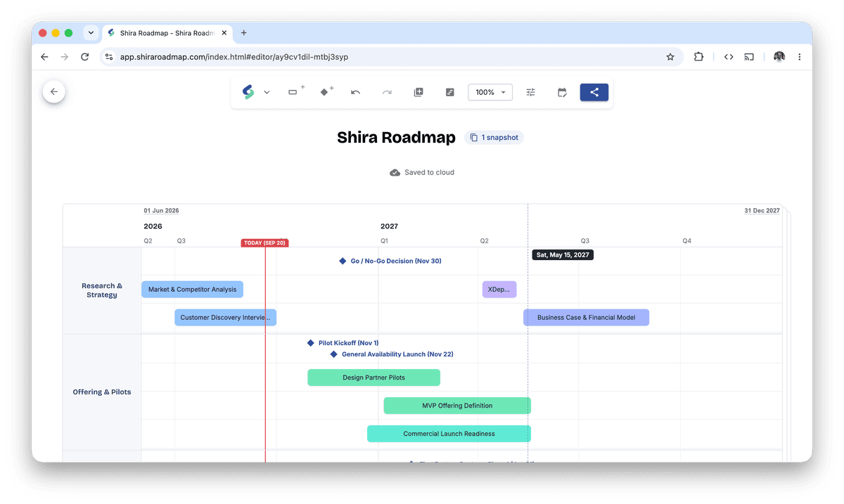The width and height of the screenshot is (844, 504).
Task: Select the Business Case & Financial Model bar
Action: (586, 318)
